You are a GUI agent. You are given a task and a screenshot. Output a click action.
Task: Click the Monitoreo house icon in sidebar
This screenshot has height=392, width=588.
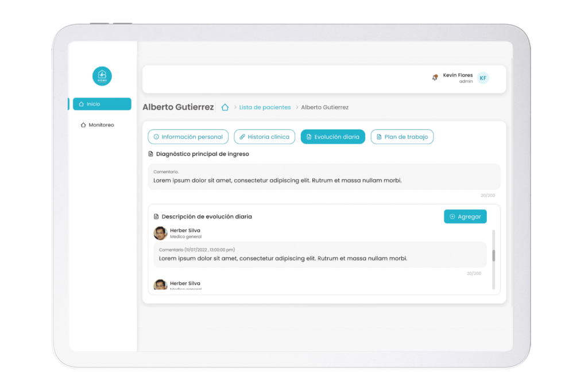point(83,125)
